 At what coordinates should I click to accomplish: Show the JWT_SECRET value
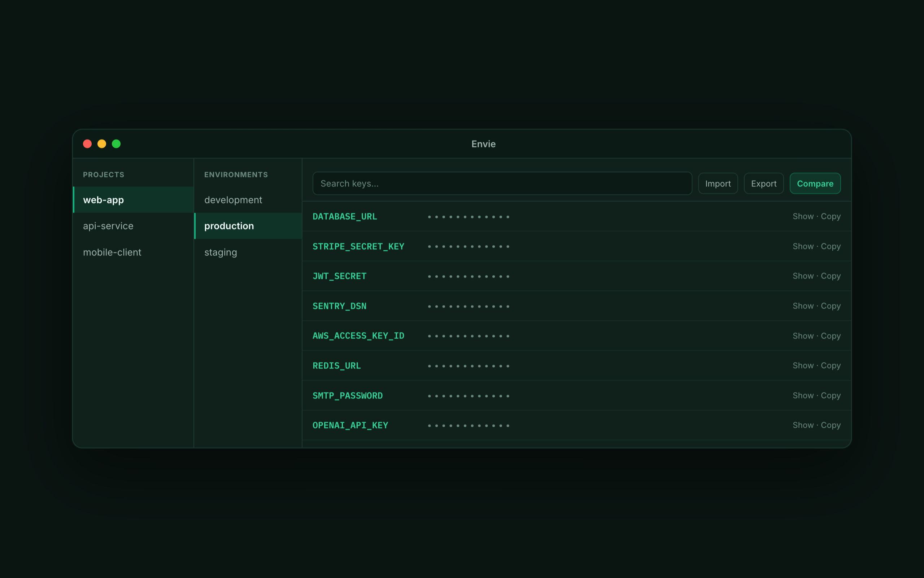tap(803, 276)
